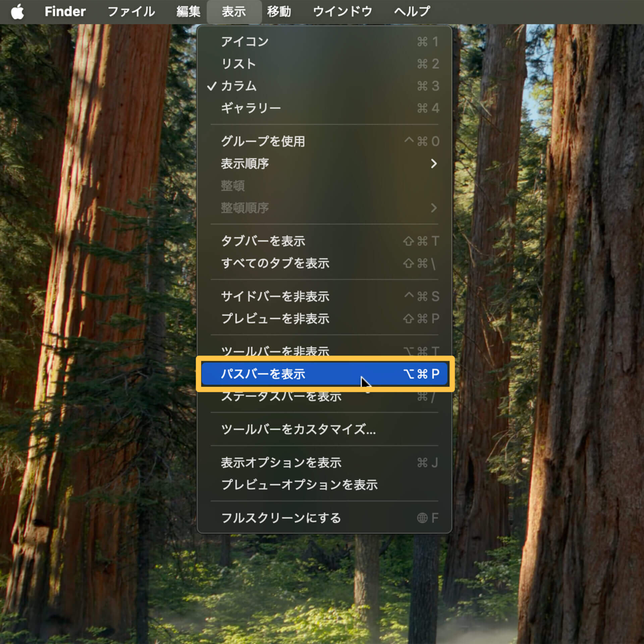
Task: Hide preview via プレビューを非表示
Action: 324,318
